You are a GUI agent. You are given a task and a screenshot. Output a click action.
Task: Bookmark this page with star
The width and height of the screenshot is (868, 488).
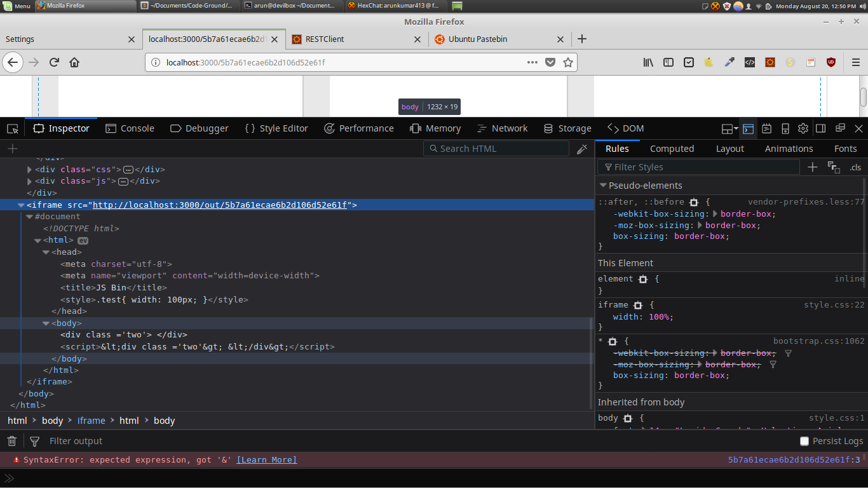pos(568,62)
